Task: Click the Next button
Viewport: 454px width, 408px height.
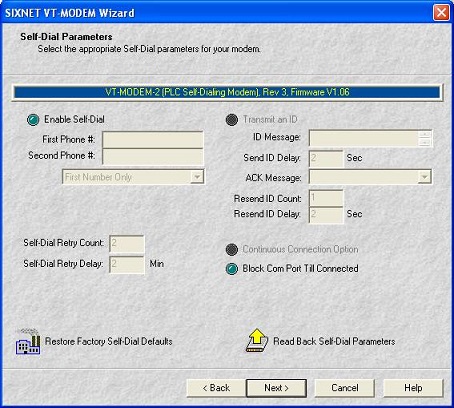Action: [x=276, y=388]
